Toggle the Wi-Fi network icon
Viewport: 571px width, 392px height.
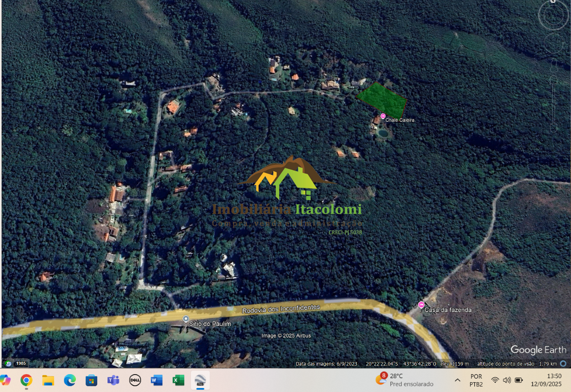[x=495, y=380]
